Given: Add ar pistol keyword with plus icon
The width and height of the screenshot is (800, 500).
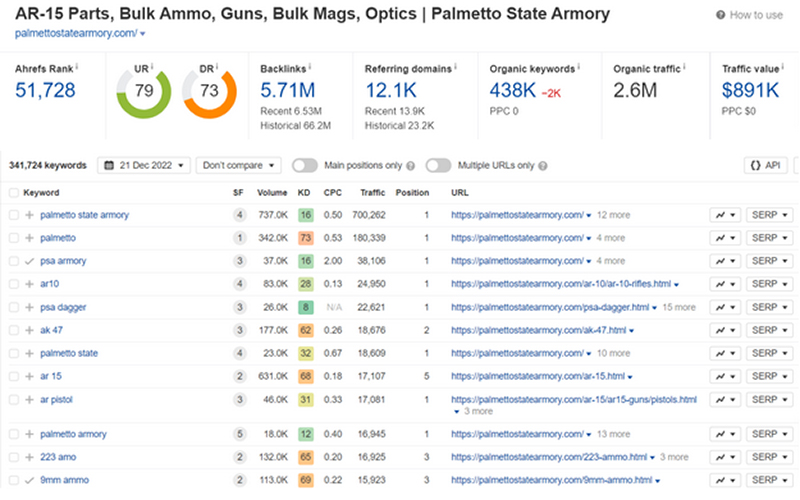Looking at the screenshot, I should [x=30, y=400].
